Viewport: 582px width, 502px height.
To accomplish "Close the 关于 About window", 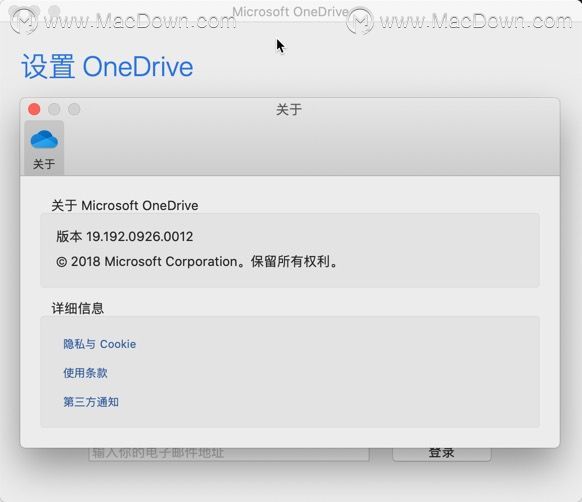I will [x=34, y=109].
